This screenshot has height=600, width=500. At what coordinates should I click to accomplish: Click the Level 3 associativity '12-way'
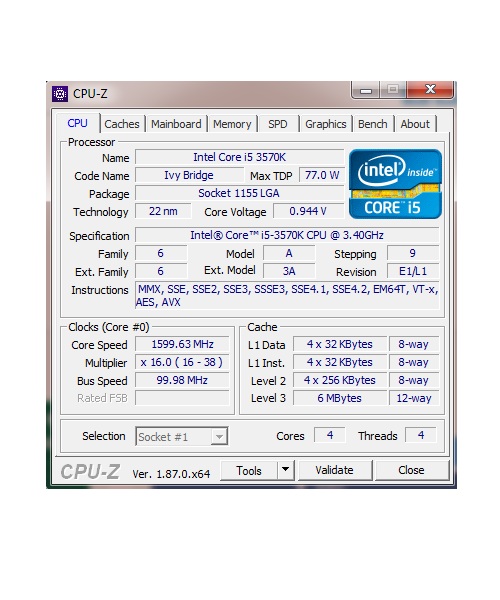point(414,398)
